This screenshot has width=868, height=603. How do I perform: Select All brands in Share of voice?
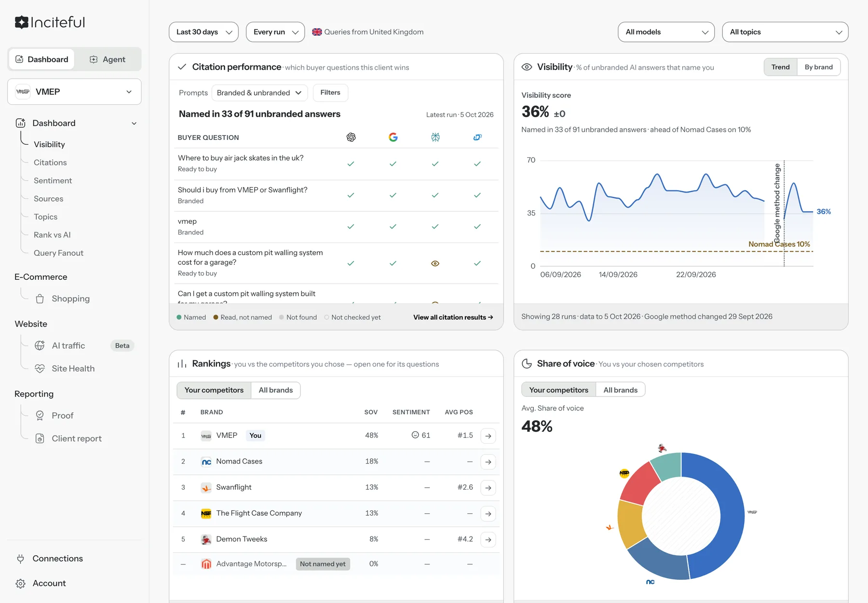click(x=621, y=390)
